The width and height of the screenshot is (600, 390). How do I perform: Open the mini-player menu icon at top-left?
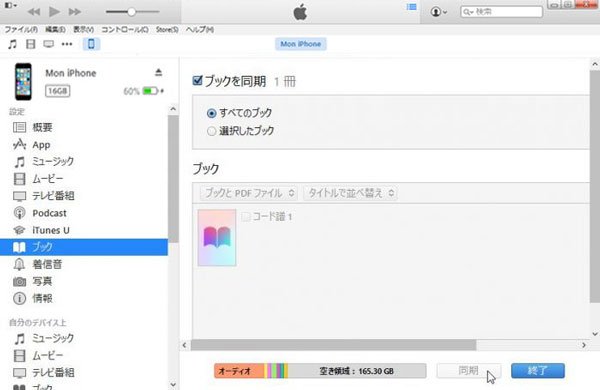click(11, 5)
